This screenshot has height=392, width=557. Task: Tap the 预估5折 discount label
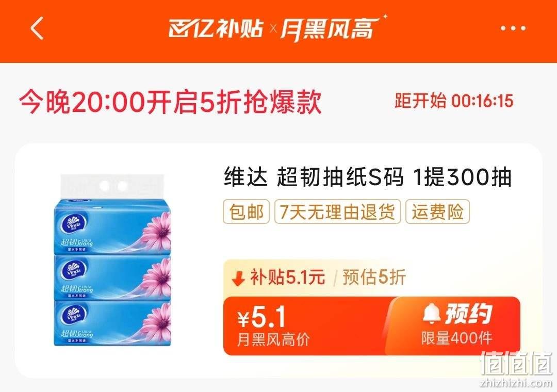coord(374,277)
